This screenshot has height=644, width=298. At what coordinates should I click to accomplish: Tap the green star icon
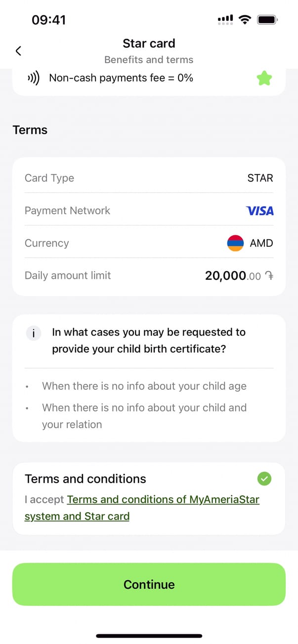click(x=264, y=78)
